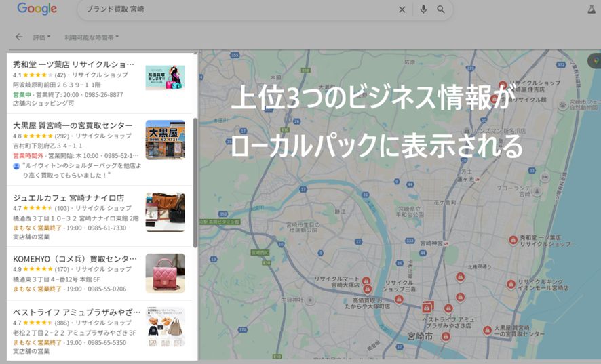Click map pin for リサイクルマート宮崎大塚店
This screenshot has width=601, height=364.
[x=366, y=281]
